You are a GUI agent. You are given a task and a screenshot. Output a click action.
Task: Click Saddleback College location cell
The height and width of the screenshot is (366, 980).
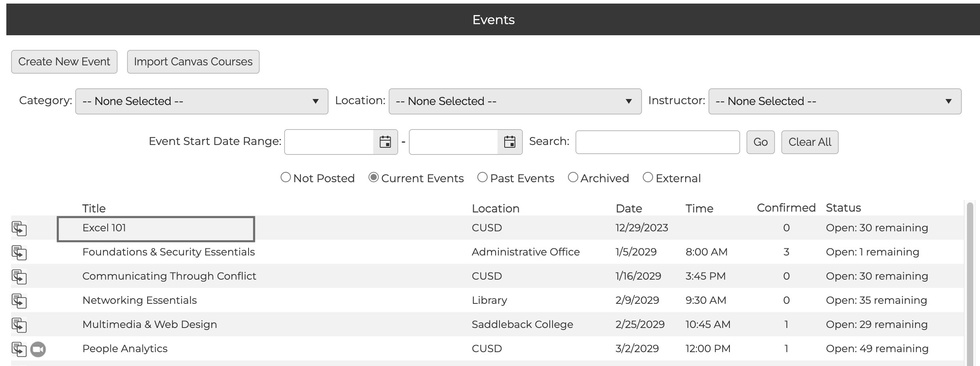(x=522, y=324)
